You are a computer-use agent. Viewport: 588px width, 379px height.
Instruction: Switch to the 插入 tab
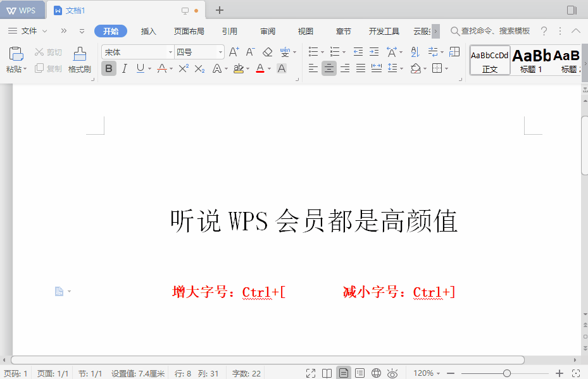pyautogui.click(x=149, y=31)
